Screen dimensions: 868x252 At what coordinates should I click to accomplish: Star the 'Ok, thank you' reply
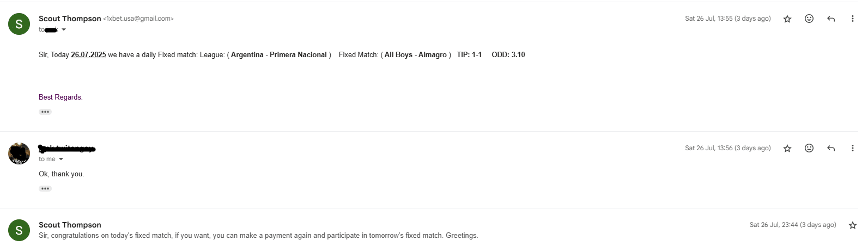click(787, 149)
